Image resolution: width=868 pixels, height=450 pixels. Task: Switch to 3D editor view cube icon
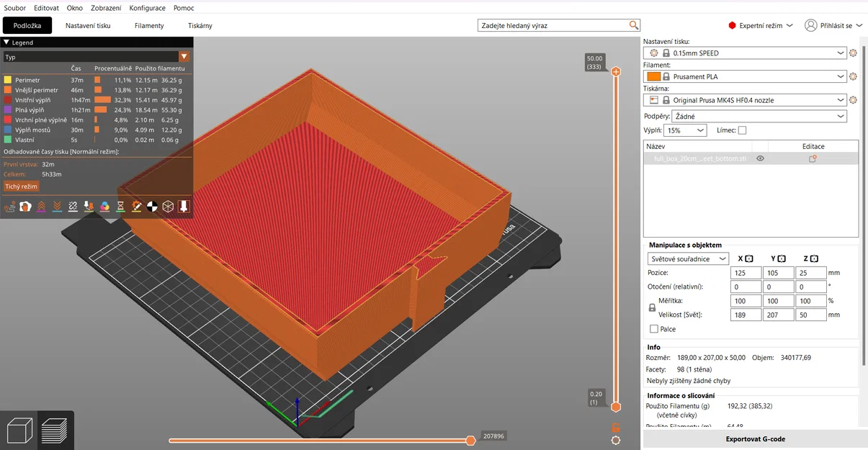tap(19, 430)
